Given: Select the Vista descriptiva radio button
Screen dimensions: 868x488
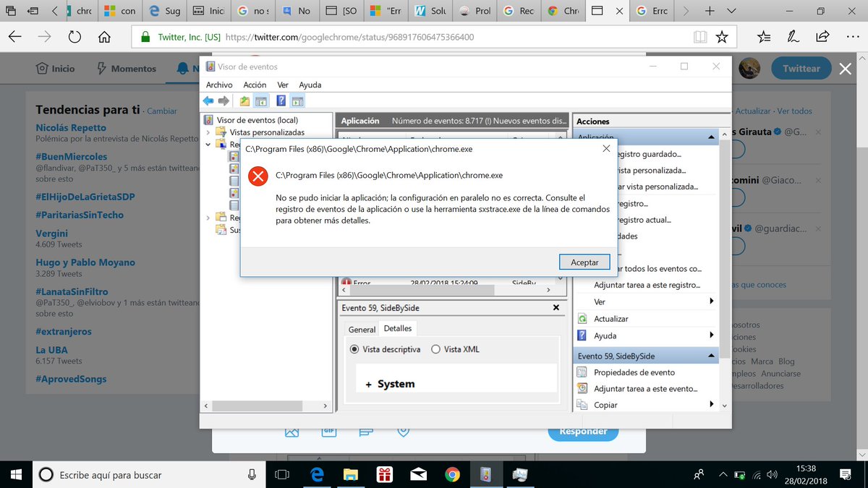Looking at the screenshot, I should click(354, 349).
